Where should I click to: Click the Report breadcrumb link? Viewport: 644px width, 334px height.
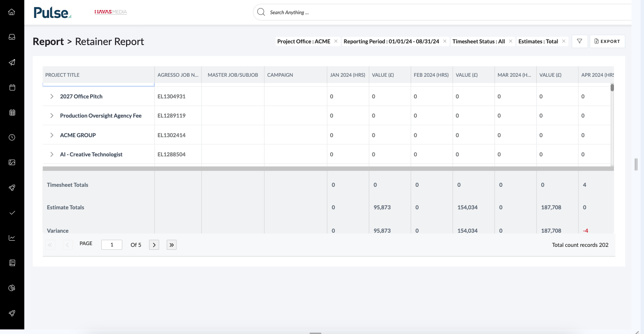pos(48,41)
